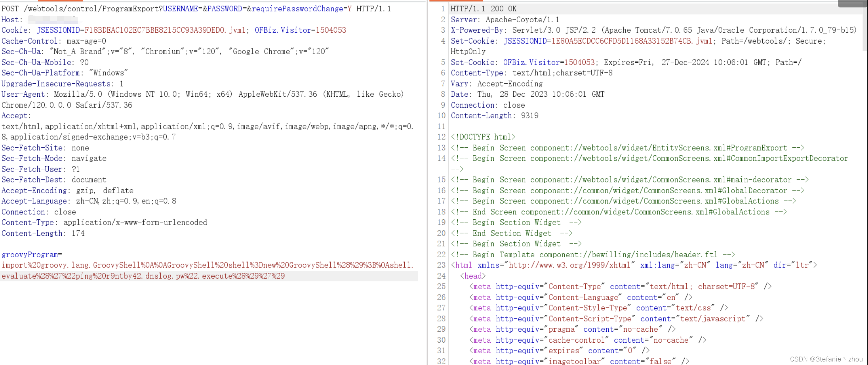This screenshot has height=365, width=868.
Task: Select the Accept: header name
Action: point(16,116)
